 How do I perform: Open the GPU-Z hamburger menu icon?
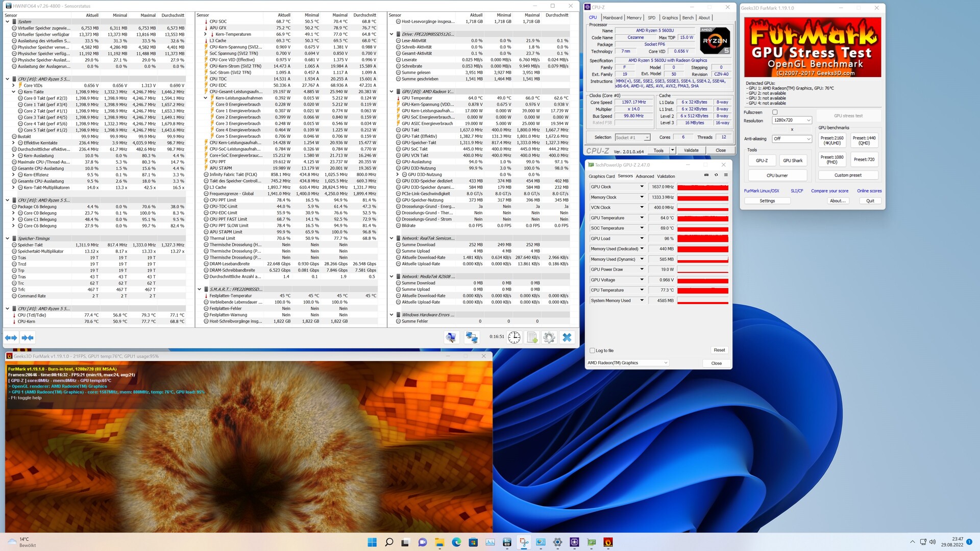726,175
